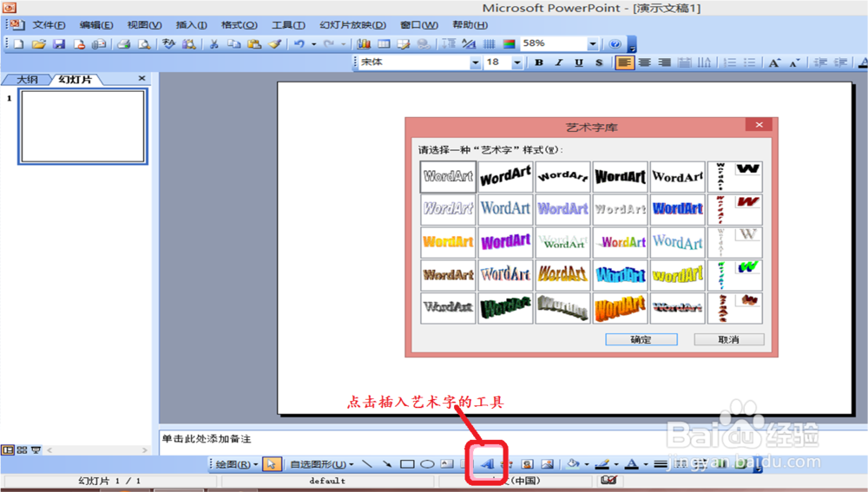
Task: Choose the bold blue WordArt style
Action: tap(678, 209)
